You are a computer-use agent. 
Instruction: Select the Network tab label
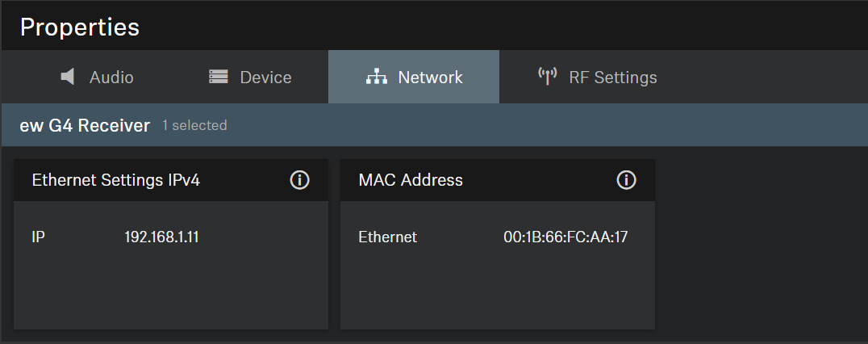click(430, 78)
